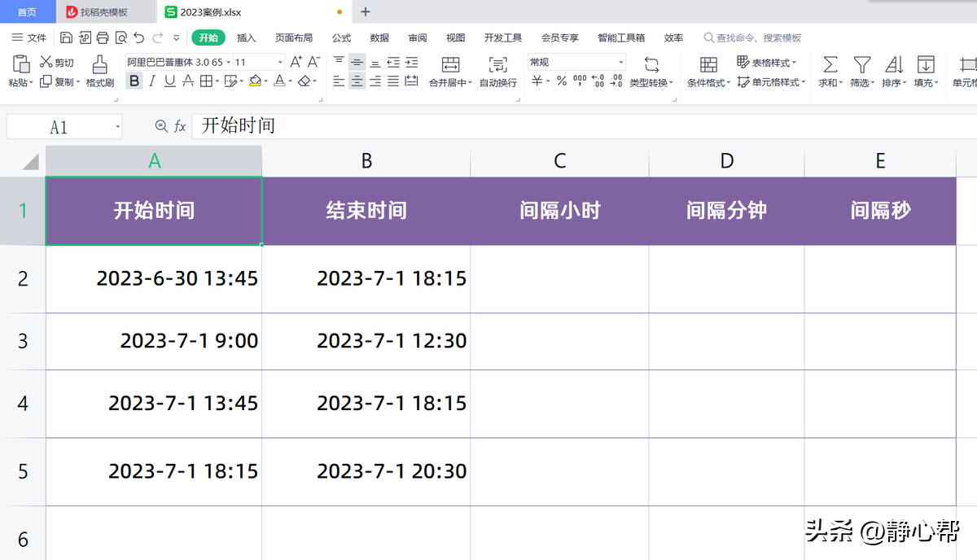Click the zoom magnifier beside fx
The image size is (977, 560).
coord(160,126)
